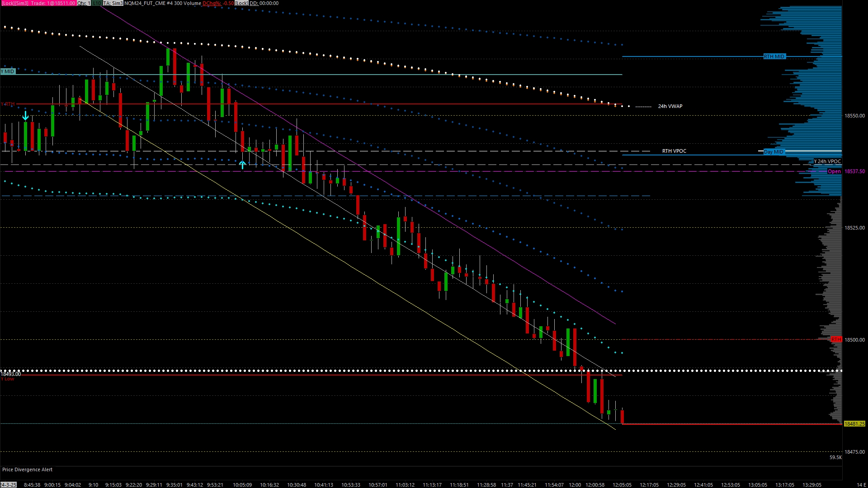Click the Day MID label tag
Viewport: 868px width, 488px height.
(774, 152)
